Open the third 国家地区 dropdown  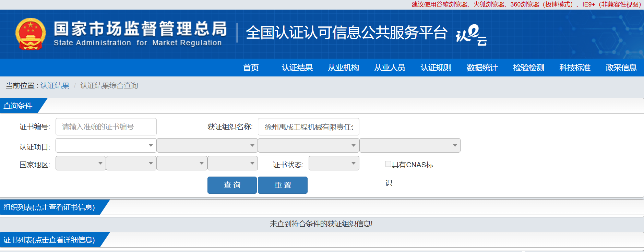pos(182,163)
